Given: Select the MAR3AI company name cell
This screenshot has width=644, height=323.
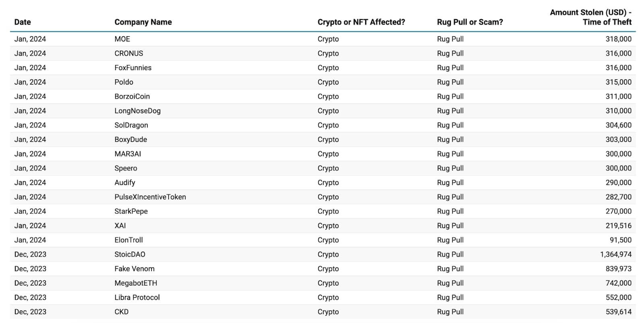Looking at the screenshot, I should [128, 154].
